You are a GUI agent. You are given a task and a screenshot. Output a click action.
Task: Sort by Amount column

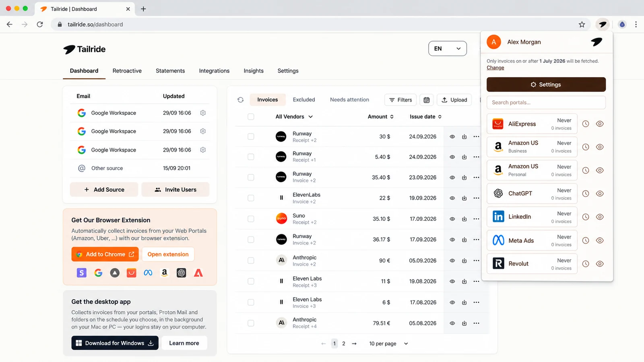tap(381, 117)
